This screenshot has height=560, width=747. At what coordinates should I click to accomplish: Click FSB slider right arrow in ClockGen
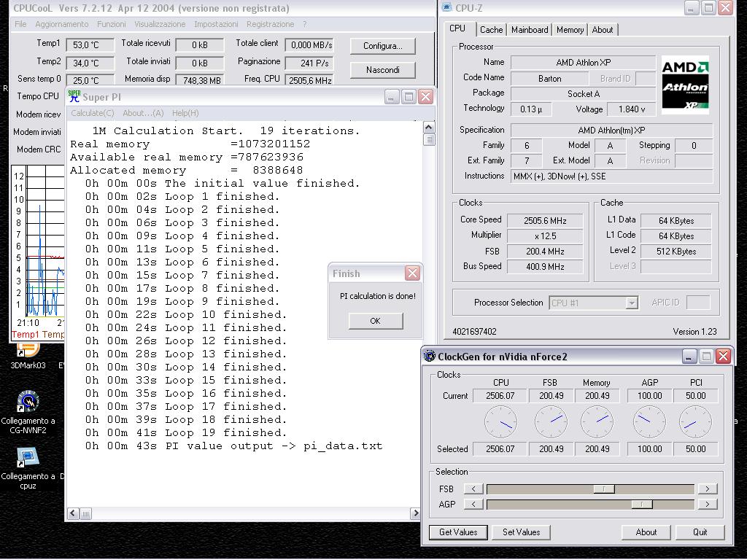[x=708, y=489]
